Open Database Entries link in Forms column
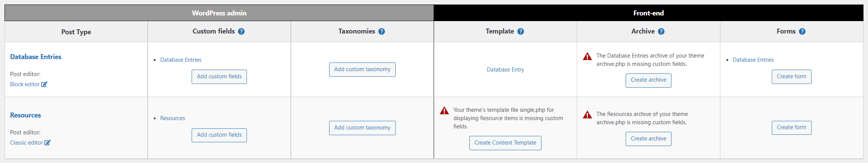 [x=753, y=60]
